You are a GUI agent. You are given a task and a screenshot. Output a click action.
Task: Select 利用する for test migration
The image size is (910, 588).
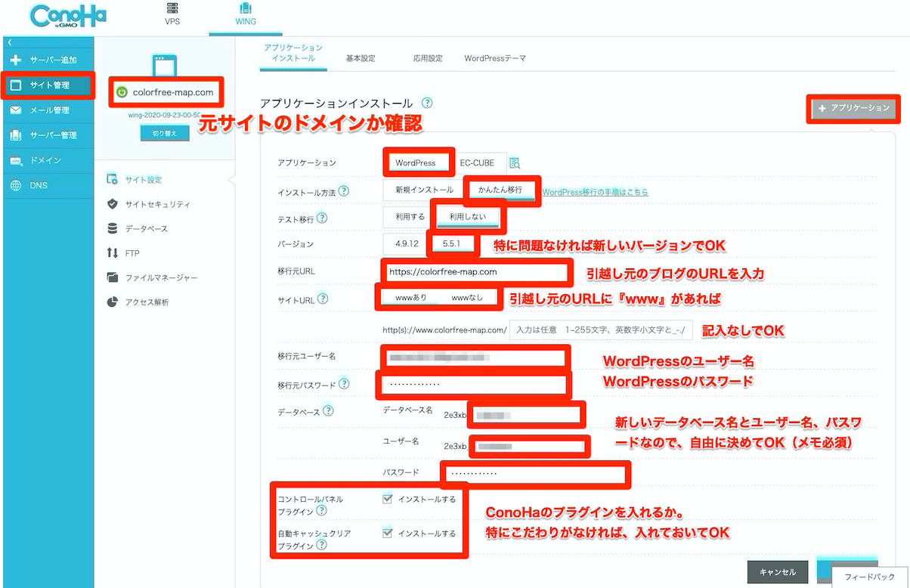[x=410, y=217]
